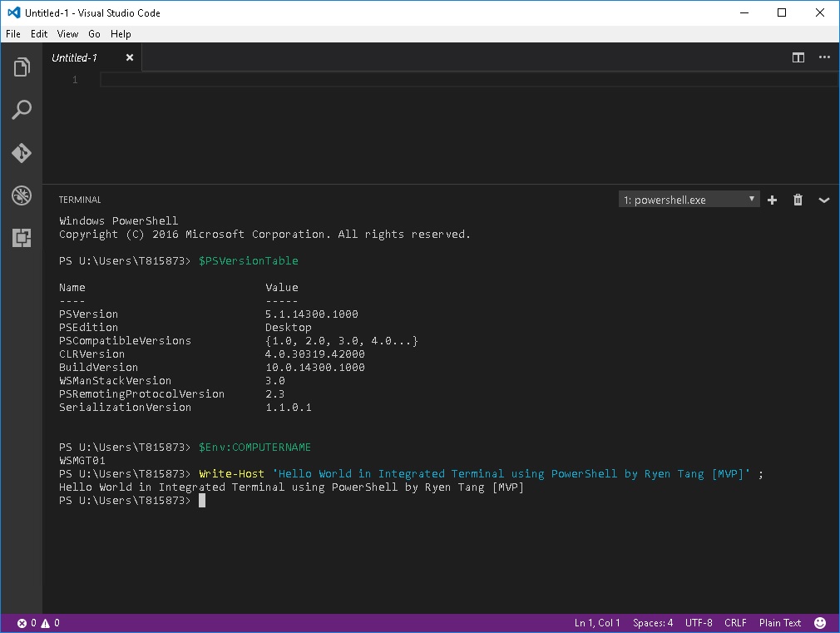Image resolution: width=840 pixels, height=633 pixels.
Task: Hide the terminal panel with chevron
Action: click(824, 200)
